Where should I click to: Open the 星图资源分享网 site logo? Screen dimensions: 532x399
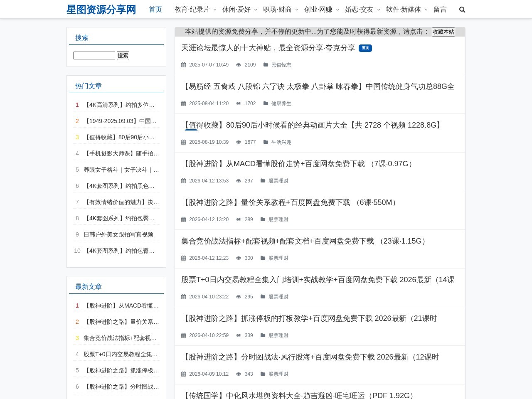101,10
